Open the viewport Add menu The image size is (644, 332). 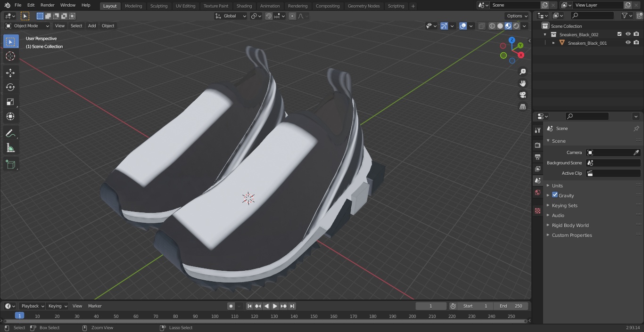(92, 26)
